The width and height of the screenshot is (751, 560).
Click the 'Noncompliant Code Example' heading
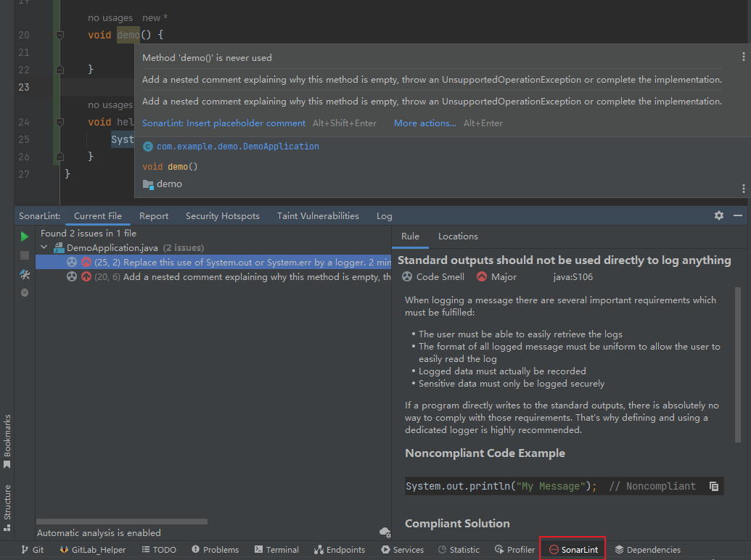pos(485,453)
